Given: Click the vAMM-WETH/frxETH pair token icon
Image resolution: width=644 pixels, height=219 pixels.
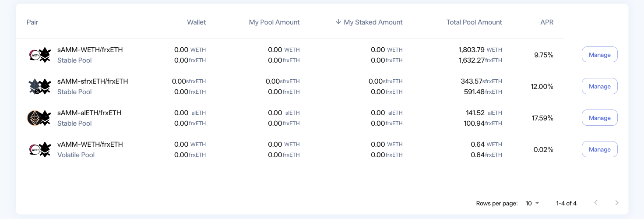Looking at the screenshot, I should tap(40, 150).
